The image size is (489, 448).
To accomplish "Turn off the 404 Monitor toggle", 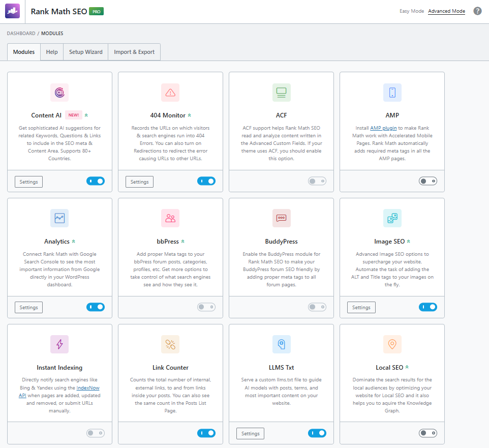I will tap(206, 181).
